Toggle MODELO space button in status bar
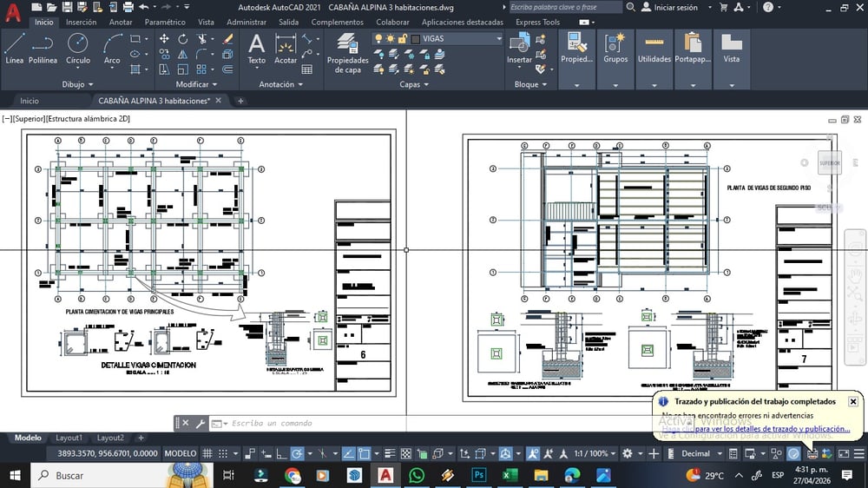Screen dimensions: 868x488 [181, 453]
